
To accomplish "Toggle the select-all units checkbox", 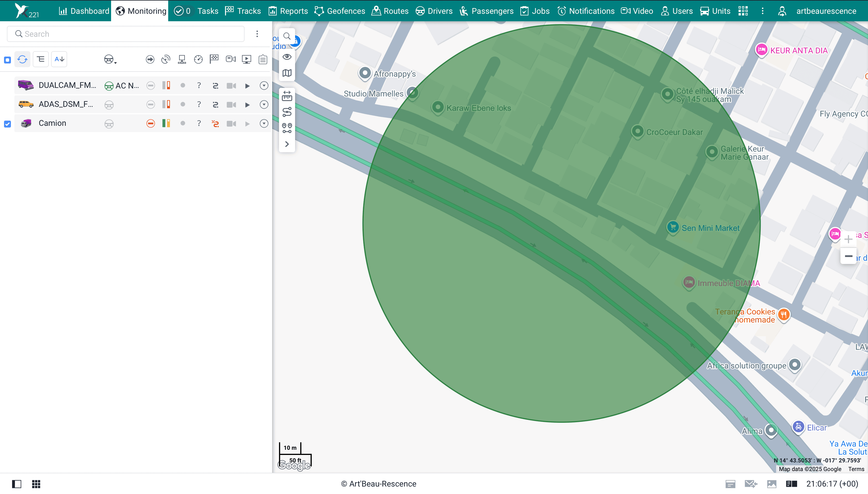I will tap(7, 59).
